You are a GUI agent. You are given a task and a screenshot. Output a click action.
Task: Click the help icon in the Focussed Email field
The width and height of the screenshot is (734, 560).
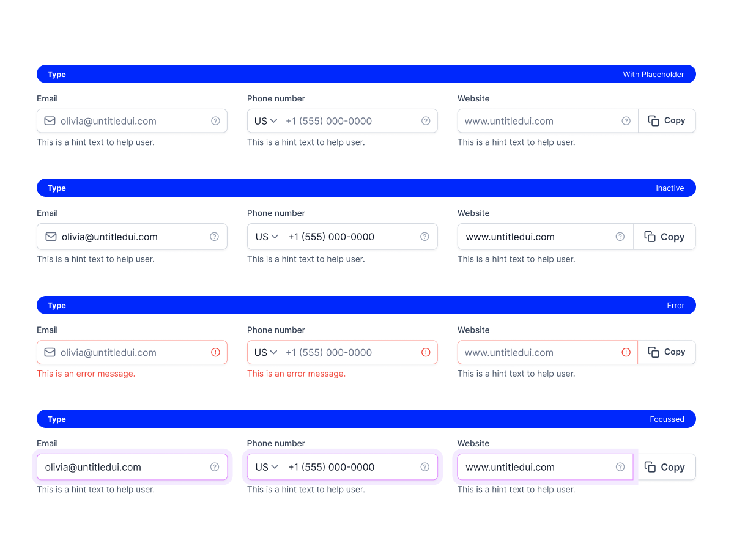pyautogui.click(x=215, y=467)
